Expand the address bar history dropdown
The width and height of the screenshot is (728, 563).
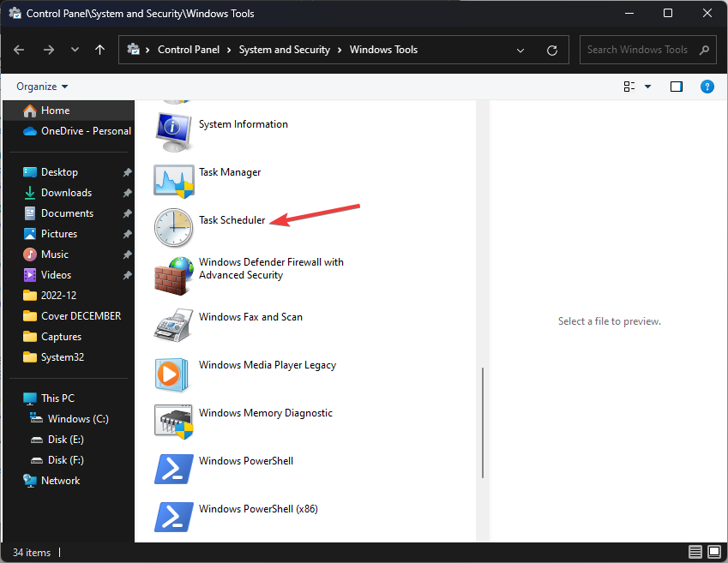pos(520,50)
